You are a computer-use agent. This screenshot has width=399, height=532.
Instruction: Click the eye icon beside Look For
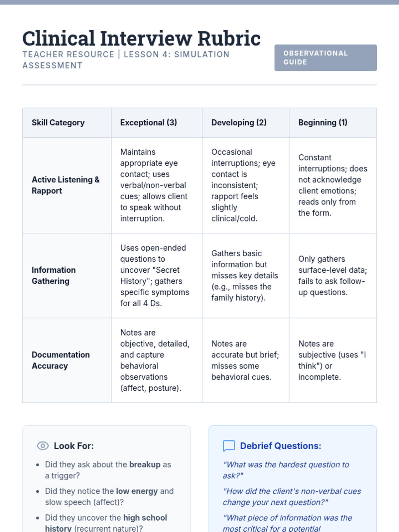43,446
